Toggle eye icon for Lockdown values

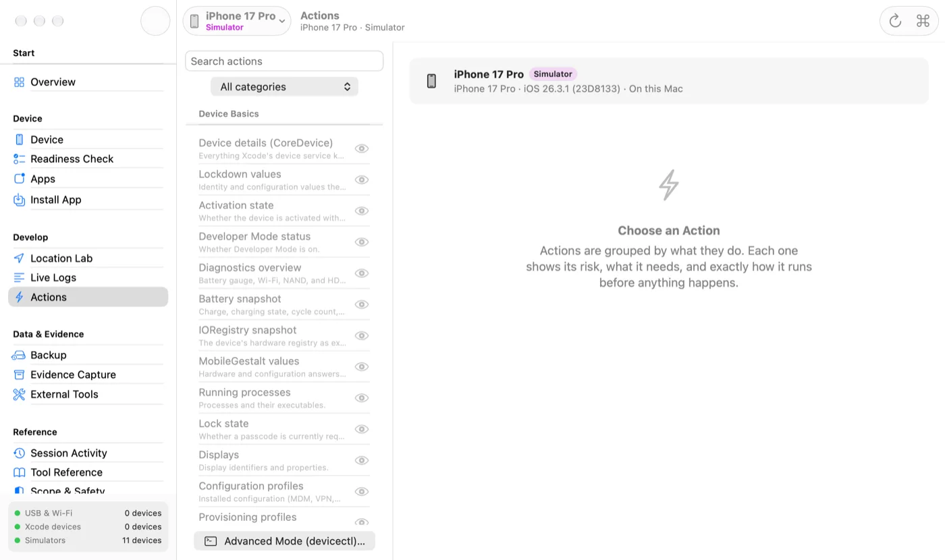pyautogui.click(x=362, y=180)
